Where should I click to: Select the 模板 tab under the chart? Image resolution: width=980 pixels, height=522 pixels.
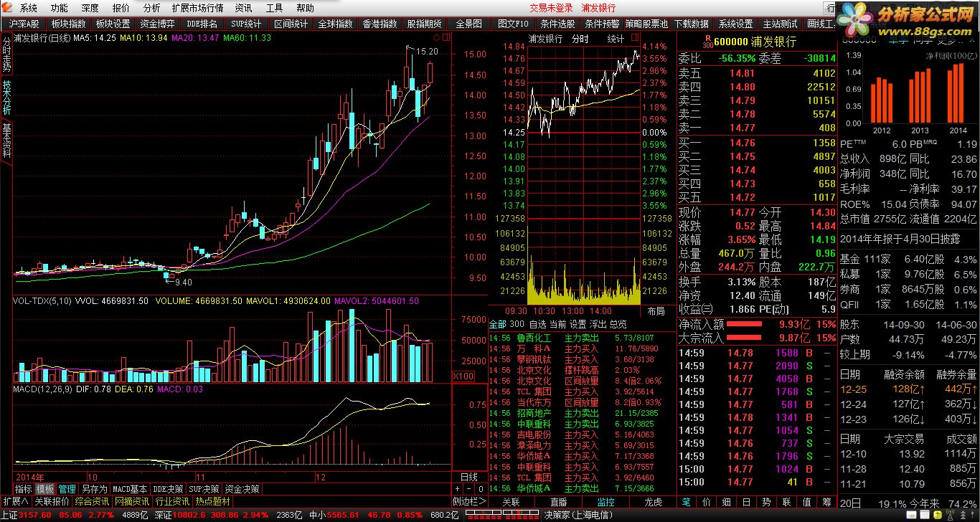click(x=45, y=489)
